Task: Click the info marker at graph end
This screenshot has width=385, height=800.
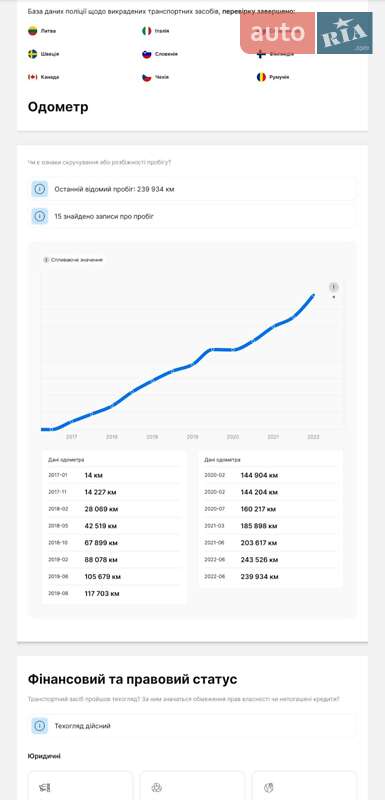Action: pyautogui.click(x=334, y=287)
